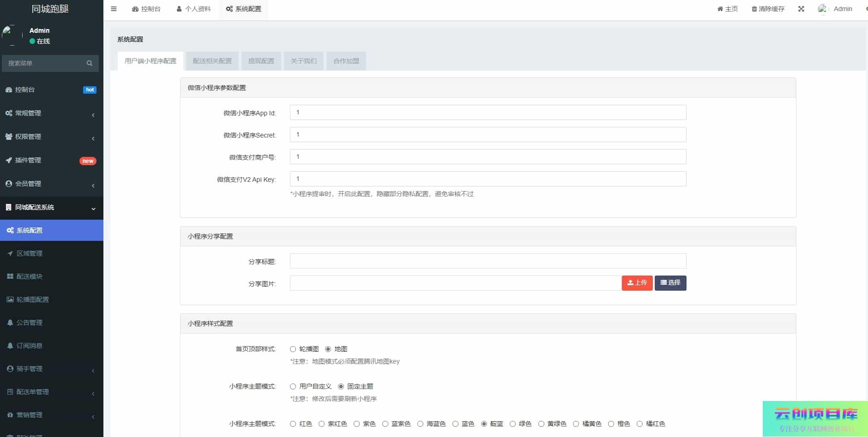868x437 pixels.
Task: Click the 选择 button for share image
Action: (x=670, y=283)
